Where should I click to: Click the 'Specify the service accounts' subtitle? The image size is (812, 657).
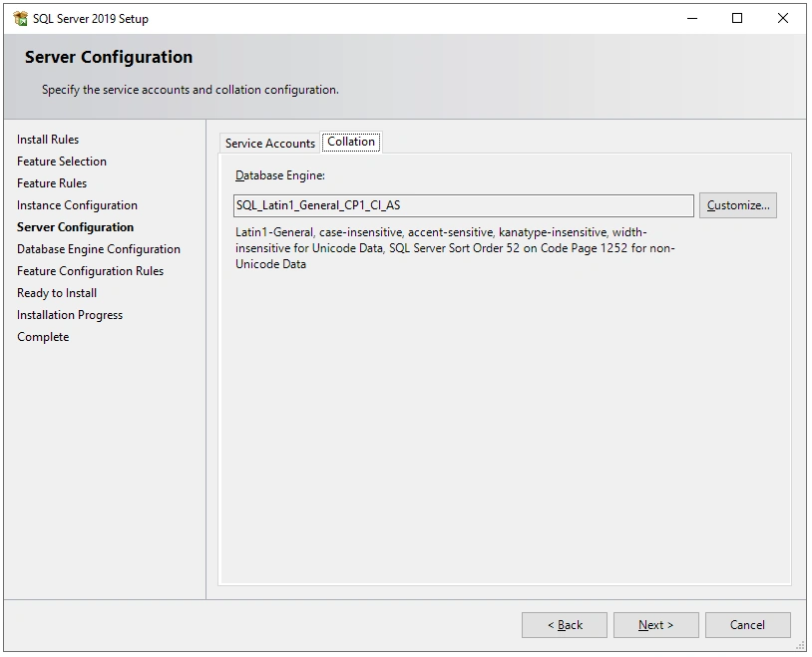click(x=191, y=90)
